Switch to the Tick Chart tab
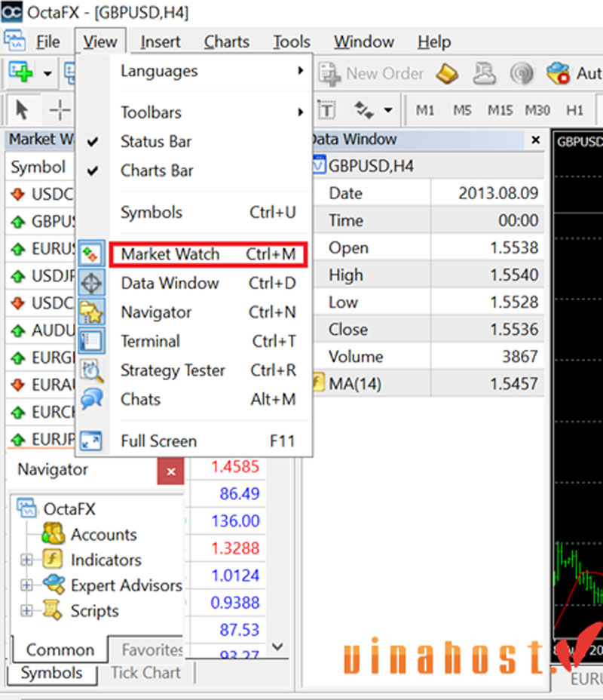Image resolution: width=603 pixels, height=700 pixels. pos(145,673)
